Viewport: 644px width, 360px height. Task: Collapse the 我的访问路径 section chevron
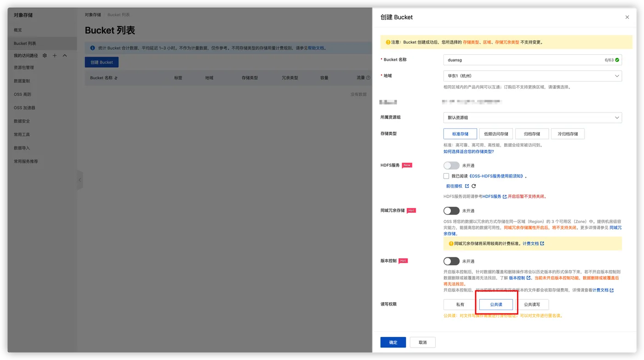pos(65,56)
